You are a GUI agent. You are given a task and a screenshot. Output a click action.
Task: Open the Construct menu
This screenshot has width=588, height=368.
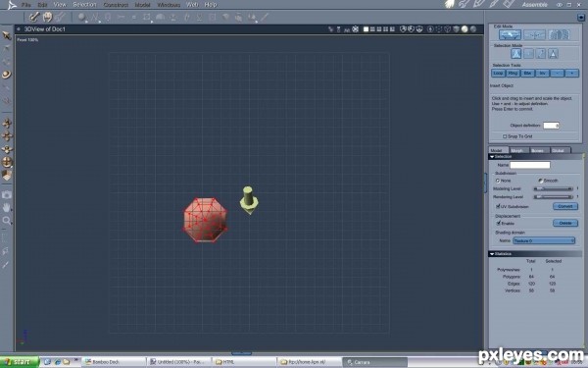click(x=116, y=5)
